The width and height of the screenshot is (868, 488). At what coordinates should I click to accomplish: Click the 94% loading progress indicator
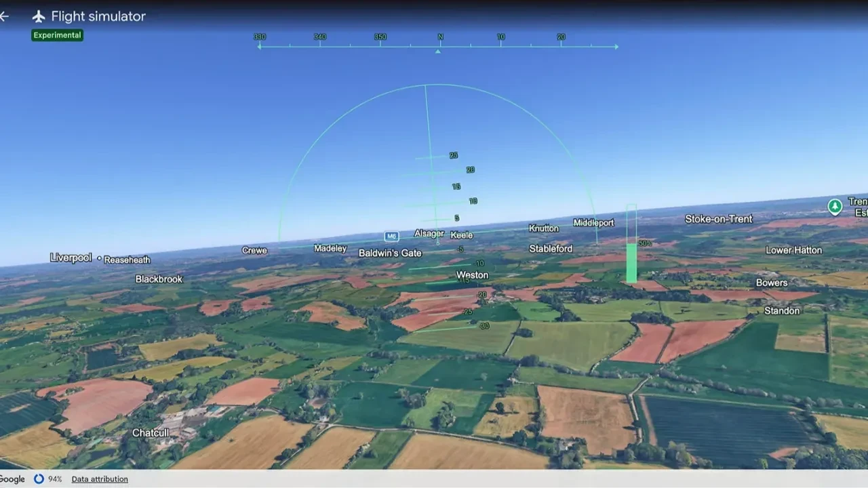(x=47, y=479)
